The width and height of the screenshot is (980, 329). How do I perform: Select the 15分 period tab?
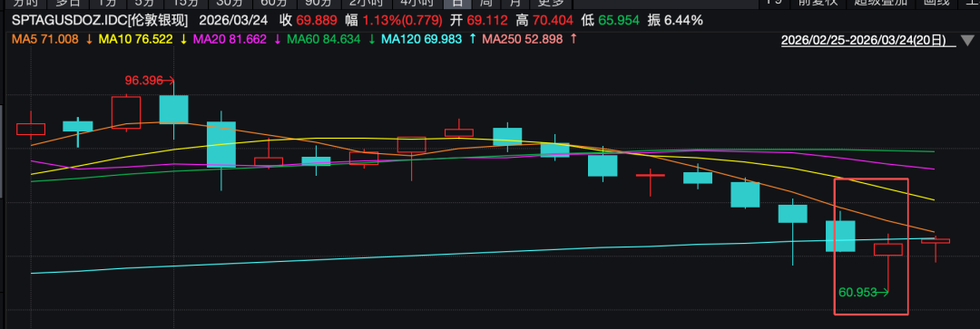pos(186,3)
